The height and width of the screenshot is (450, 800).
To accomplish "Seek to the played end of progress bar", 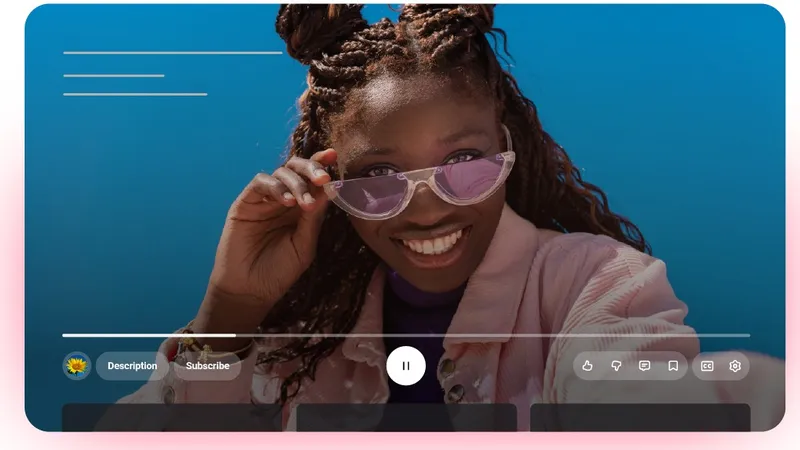I will 235,335.
